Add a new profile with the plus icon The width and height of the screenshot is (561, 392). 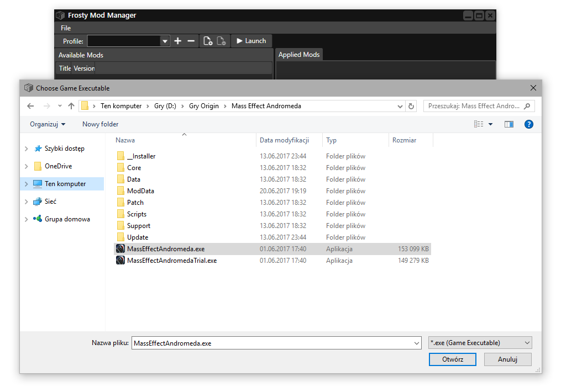(177, 41)
